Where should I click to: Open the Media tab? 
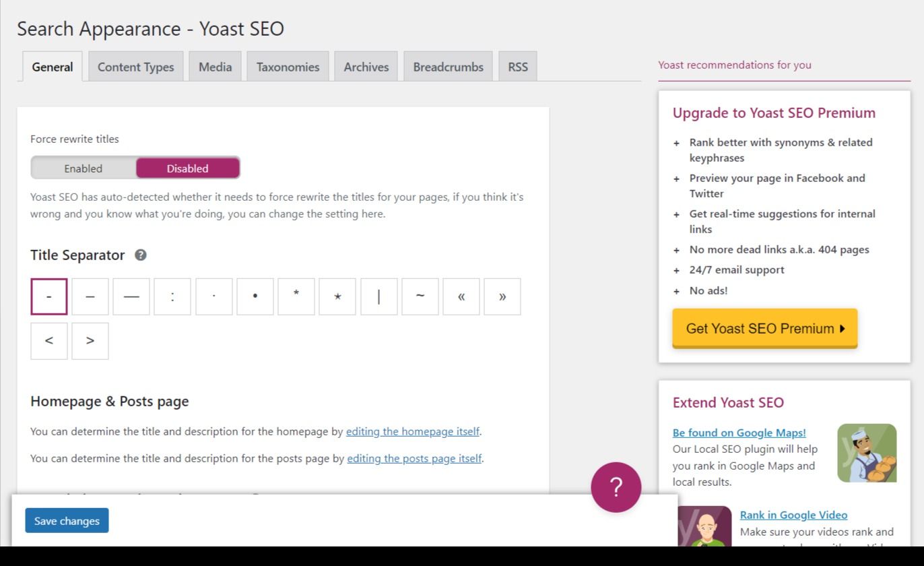[216, 67]
